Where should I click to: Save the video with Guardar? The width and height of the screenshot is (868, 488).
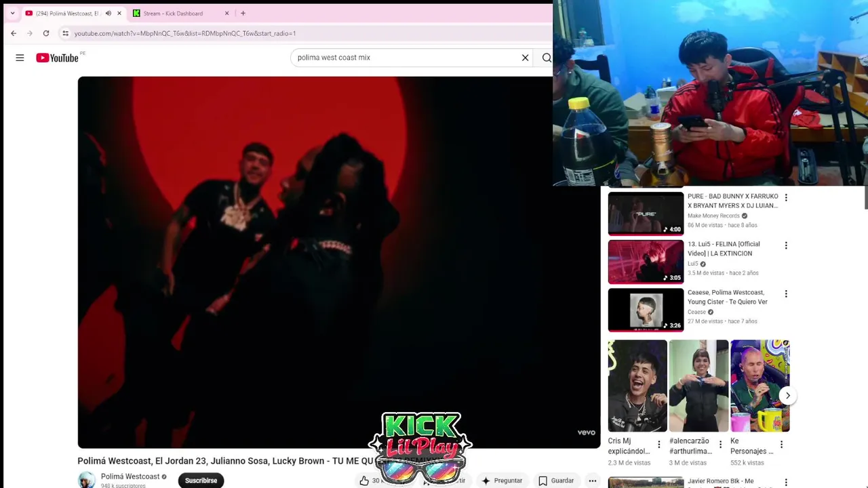click(x=556, y=481)
